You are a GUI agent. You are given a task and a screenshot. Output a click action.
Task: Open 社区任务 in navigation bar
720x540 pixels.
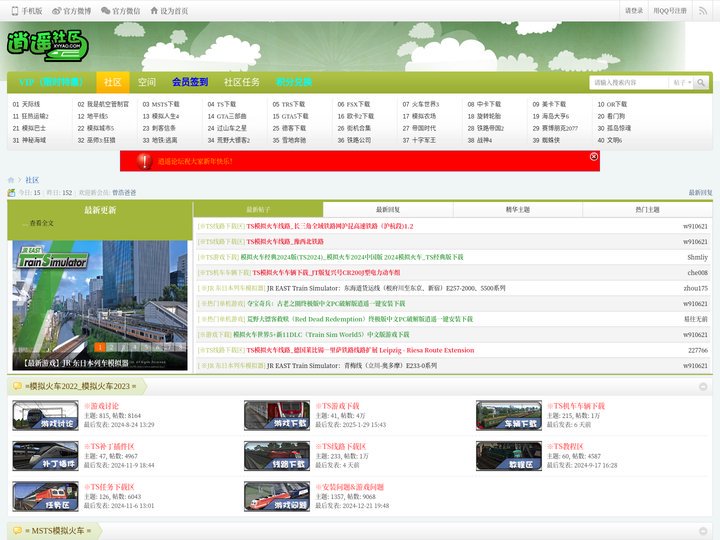[242, 82]
